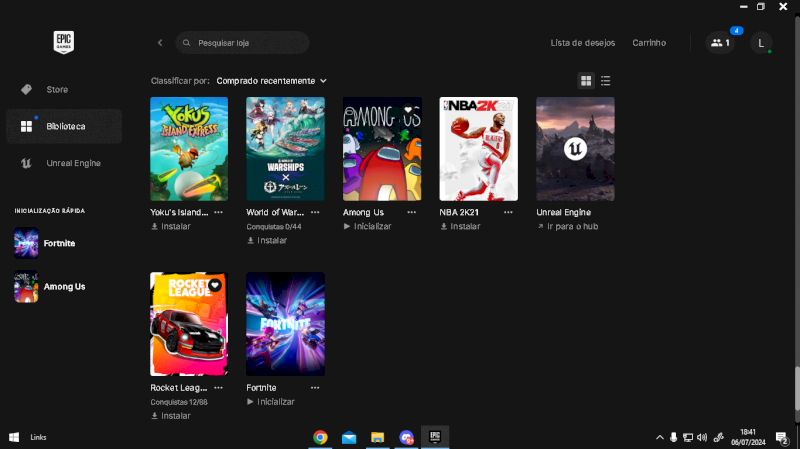Open the Carrinho link

coord(649,43)
